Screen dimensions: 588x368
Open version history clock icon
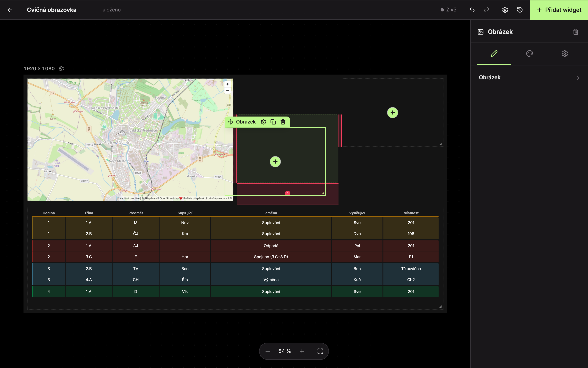pos(520,10)
